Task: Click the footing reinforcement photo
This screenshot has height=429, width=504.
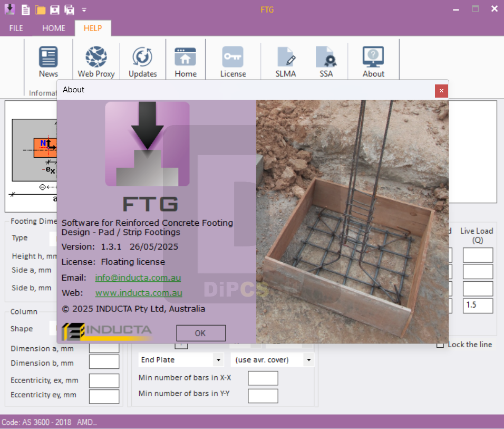Action: click(x=352, y=222)
